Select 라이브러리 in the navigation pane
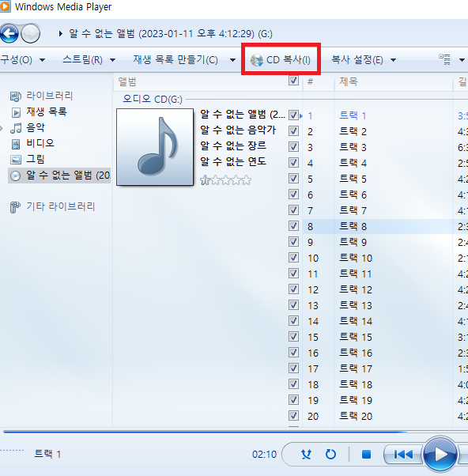The image size is (468, 476). (50, 96)
